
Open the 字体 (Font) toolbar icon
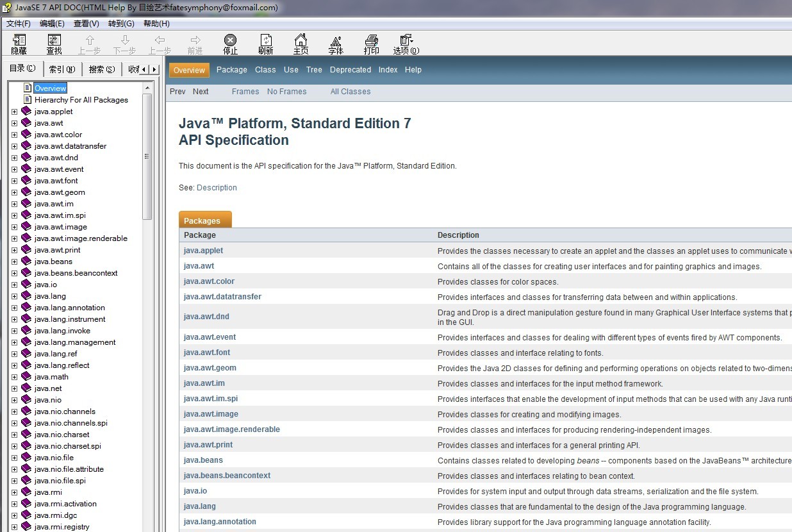point(336,40)
